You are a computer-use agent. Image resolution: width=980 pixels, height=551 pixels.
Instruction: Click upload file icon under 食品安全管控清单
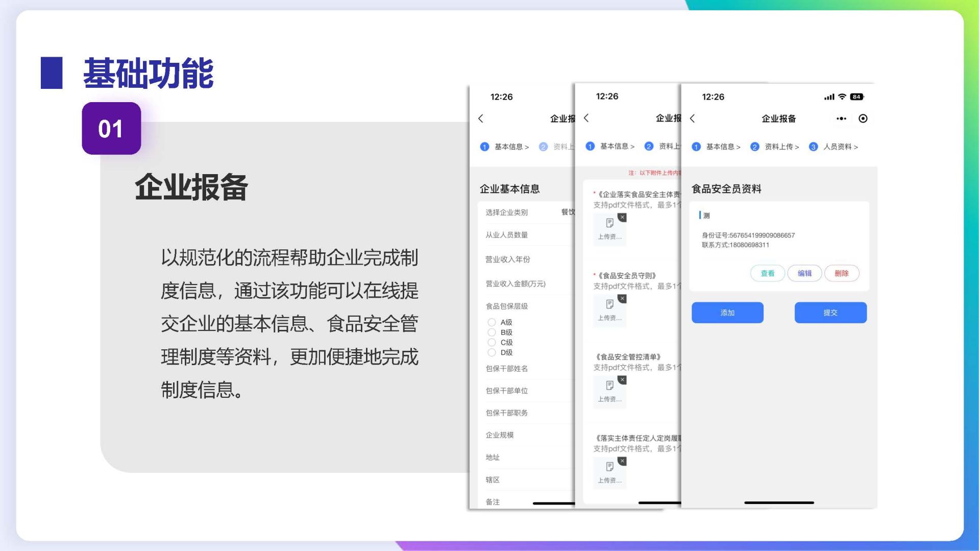[x=609, y=386]
